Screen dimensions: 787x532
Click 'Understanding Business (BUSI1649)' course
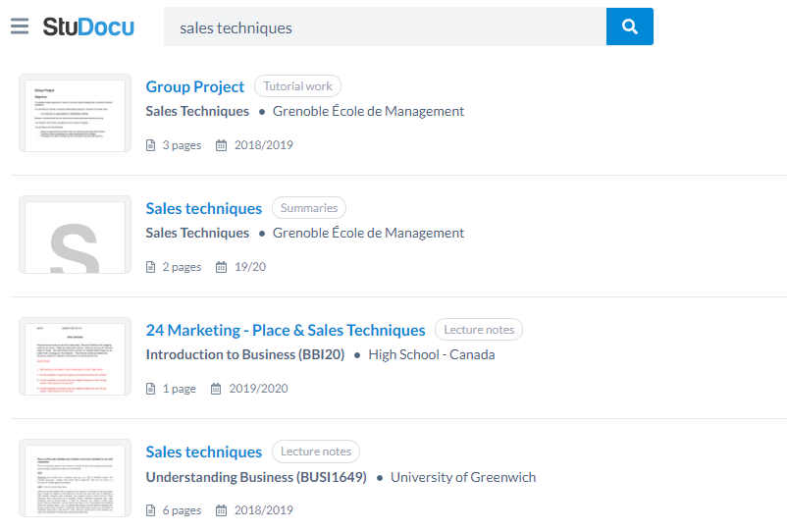pyautogui.click(x=256, y=477)
